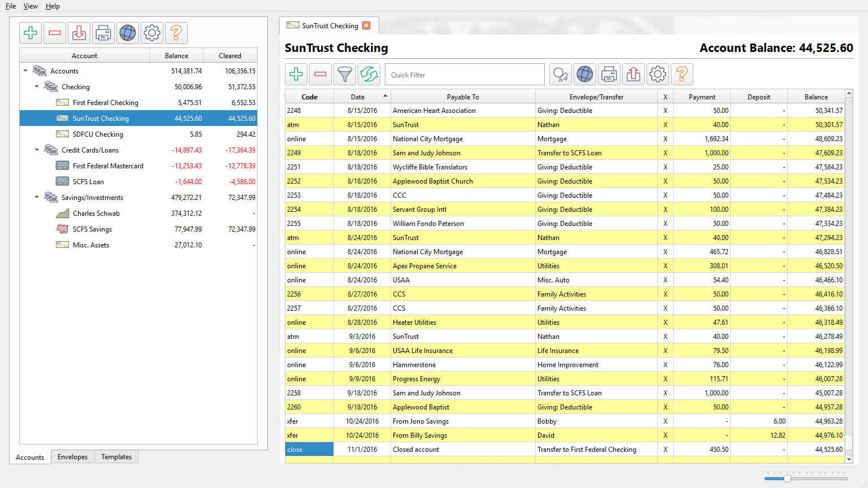Click the import arrow icon above the accounts list
Viewport: 868px width, 488px height.
pos(79,33)
